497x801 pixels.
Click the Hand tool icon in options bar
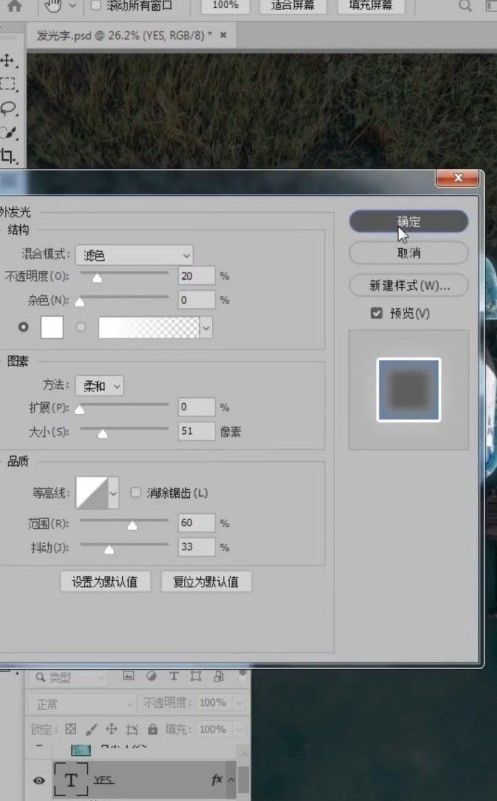tap(53, 6)
